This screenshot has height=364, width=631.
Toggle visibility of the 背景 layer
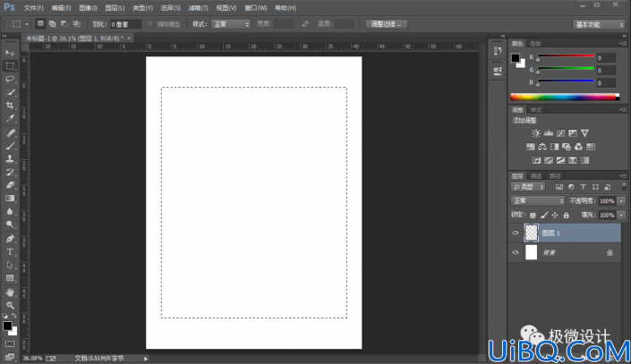tap(516, 252)
